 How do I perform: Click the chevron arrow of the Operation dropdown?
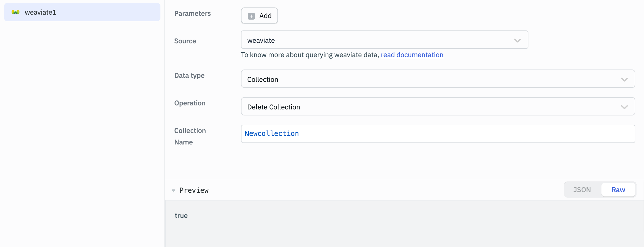[624, 107]
